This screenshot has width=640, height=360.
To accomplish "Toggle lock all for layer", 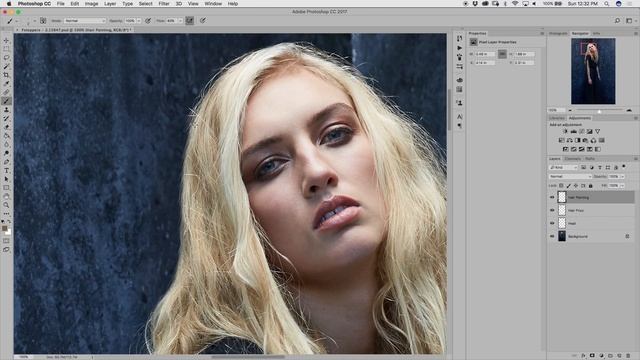I will point(591,186).
